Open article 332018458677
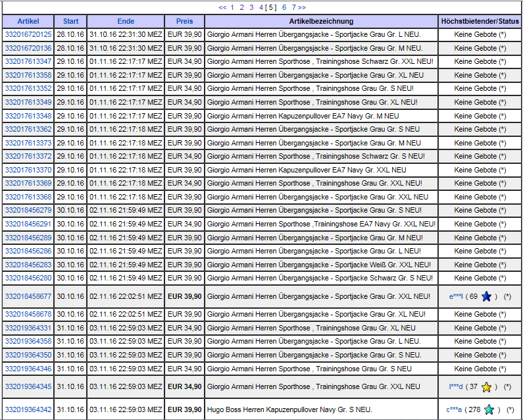523x420 pixels. click(28, 296)
